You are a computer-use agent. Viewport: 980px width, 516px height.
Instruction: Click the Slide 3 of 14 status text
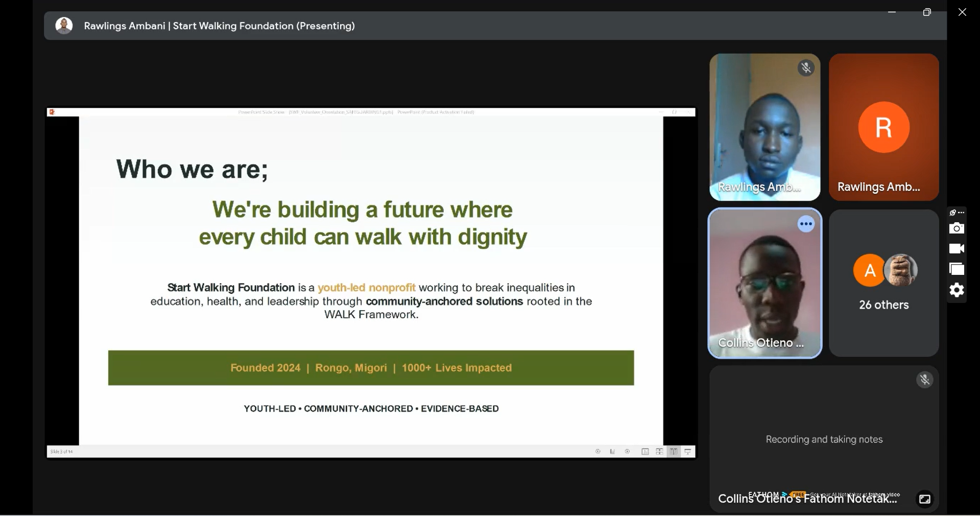[62, 452]
